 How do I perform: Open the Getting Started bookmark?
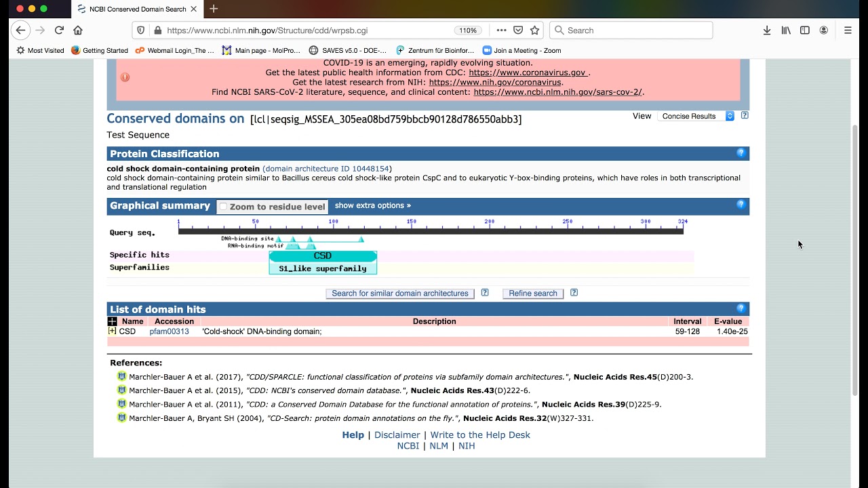[100, 50]
